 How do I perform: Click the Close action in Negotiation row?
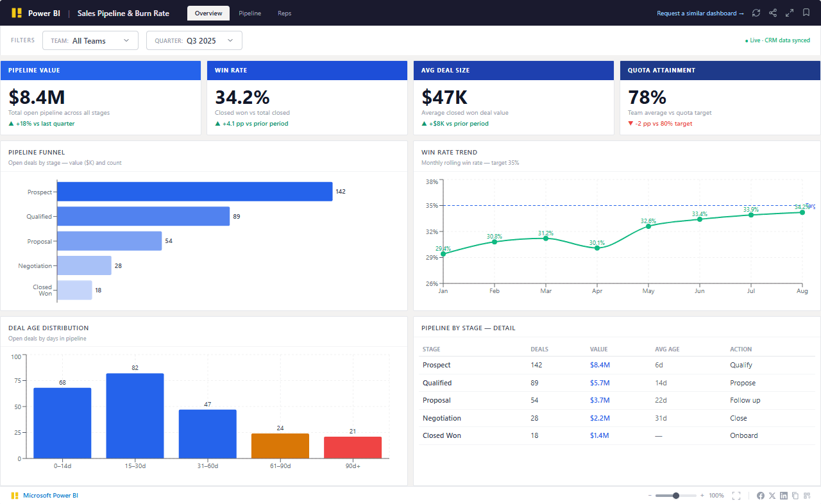(x=738, y=418)
